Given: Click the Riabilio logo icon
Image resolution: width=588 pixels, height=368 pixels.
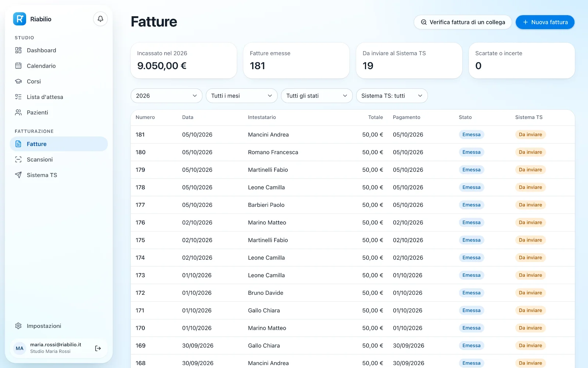Looking at the screenshot, I should pyautogui.click(x=19, y=19).
